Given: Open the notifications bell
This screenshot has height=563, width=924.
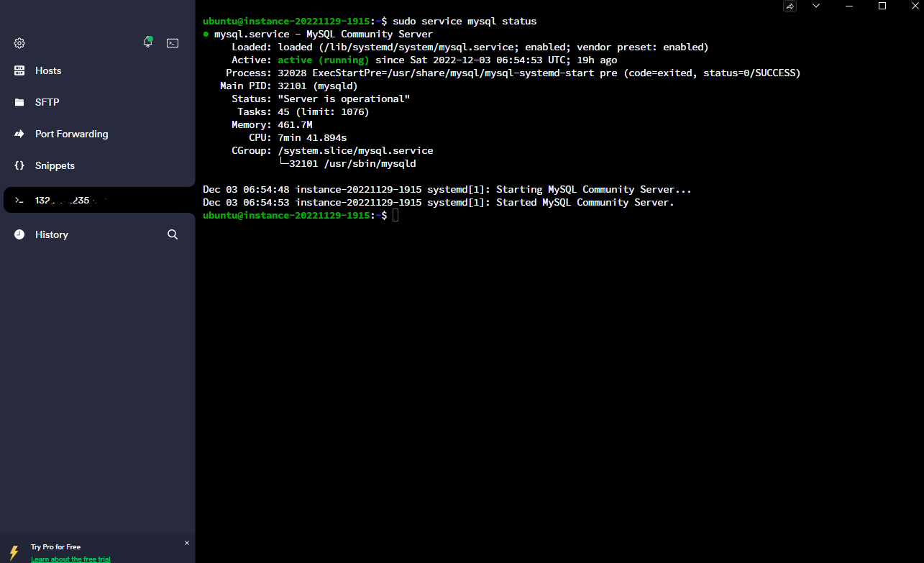Looking at the screenshot, I should tap(147, 42).
